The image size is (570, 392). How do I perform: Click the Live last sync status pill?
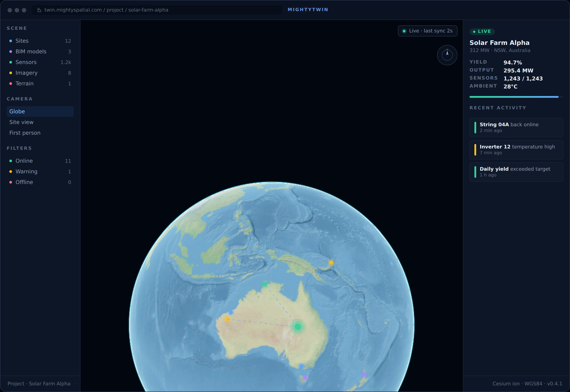tap(427, 31)
